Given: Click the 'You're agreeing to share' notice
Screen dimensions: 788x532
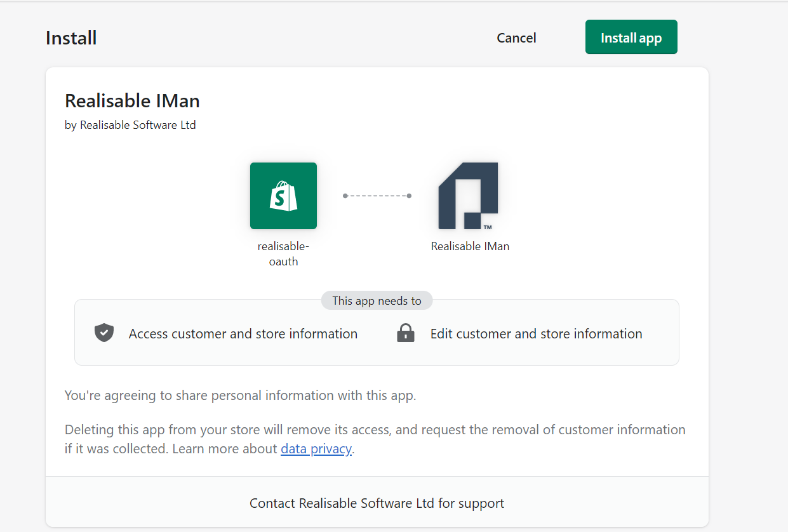Looking at the screenshot, I should 240,396.
